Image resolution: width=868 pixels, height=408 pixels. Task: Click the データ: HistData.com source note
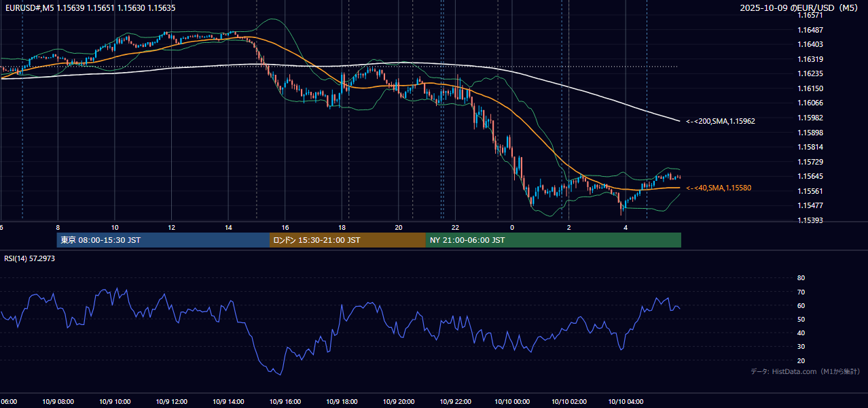[x=806, y=371]
